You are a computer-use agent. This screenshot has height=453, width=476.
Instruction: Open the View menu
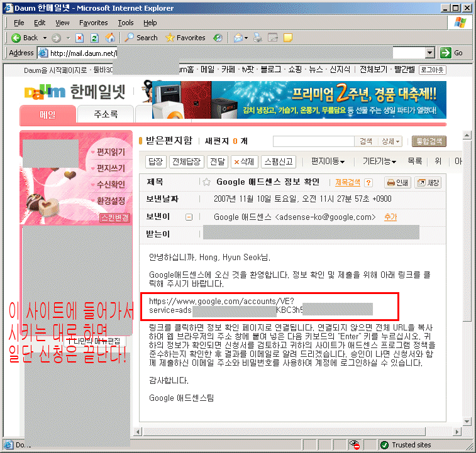(x=62, y=23)
